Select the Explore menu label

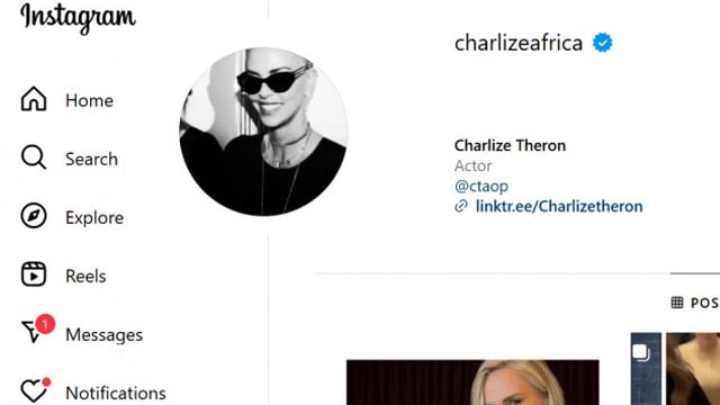[x=95, y=218]
